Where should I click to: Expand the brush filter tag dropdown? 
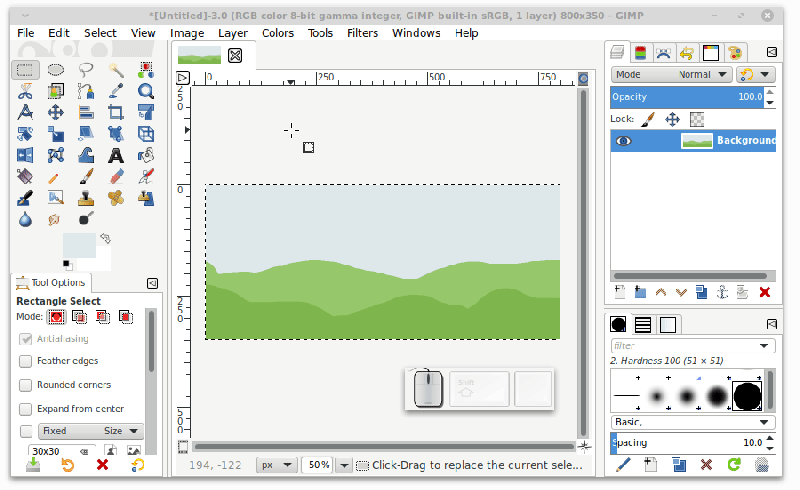764,346
